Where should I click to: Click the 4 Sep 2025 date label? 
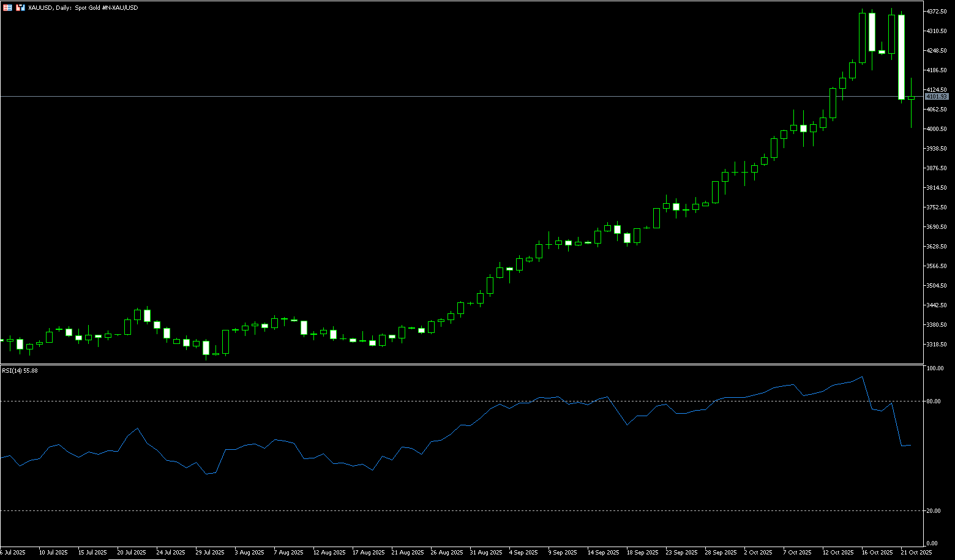pos(524,552)
